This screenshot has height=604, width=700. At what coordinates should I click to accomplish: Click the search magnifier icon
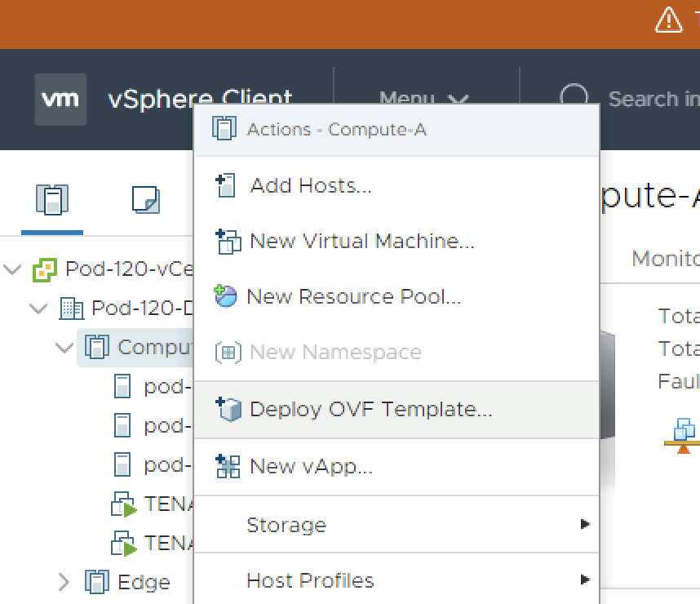tap(574, 99)
